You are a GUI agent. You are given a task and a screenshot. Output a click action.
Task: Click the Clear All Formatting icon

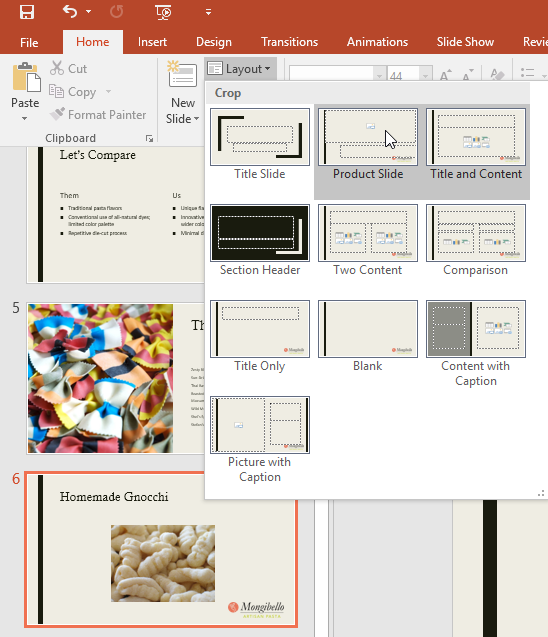pos(497,74)
